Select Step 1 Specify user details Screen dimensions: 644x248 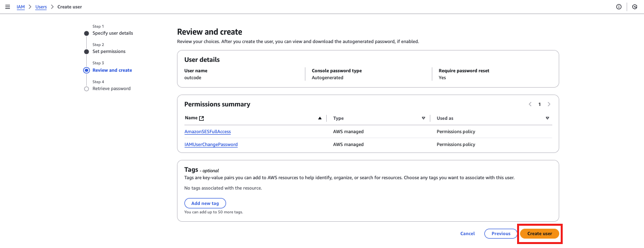tap(113, 33)
